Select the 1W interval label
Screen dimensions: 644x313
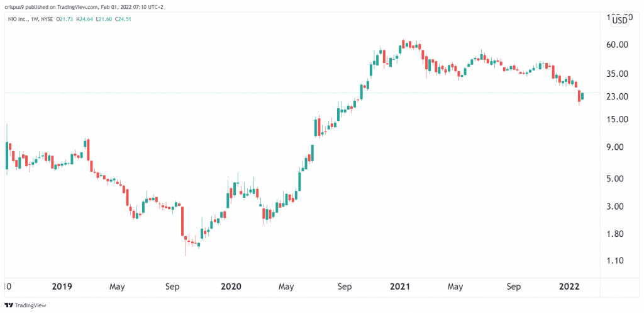click(33, 19)
